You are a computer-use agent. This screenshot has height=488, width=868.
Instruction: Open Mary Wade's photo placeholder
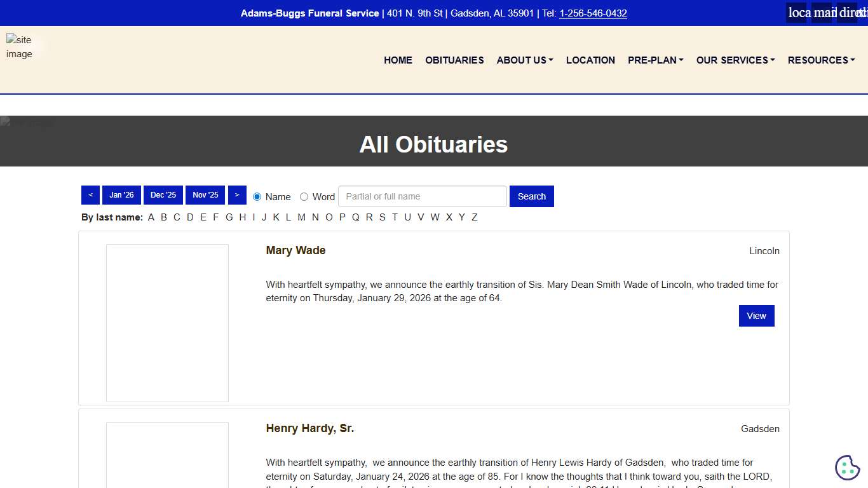166,323
